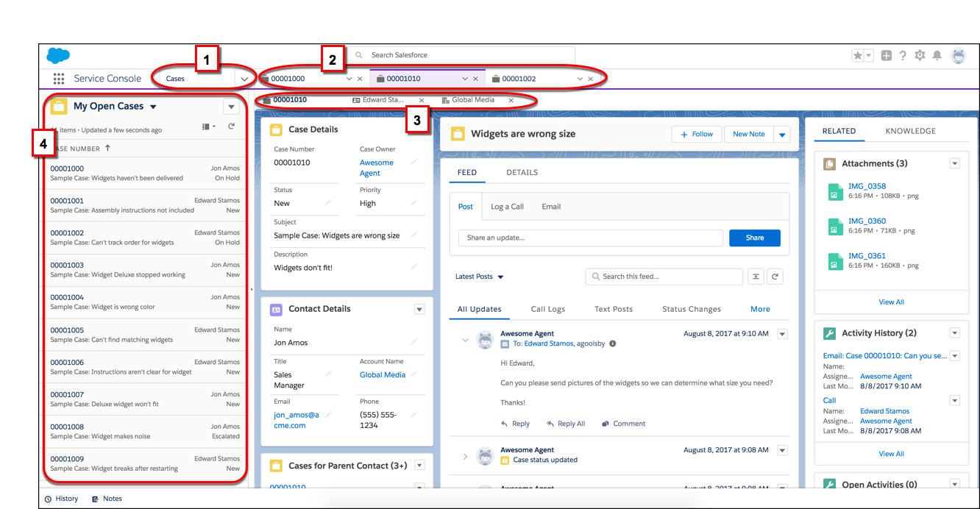Open the global actions plus icon
The height and width of the screenshot is (509, 980).
tap(887, 55)
